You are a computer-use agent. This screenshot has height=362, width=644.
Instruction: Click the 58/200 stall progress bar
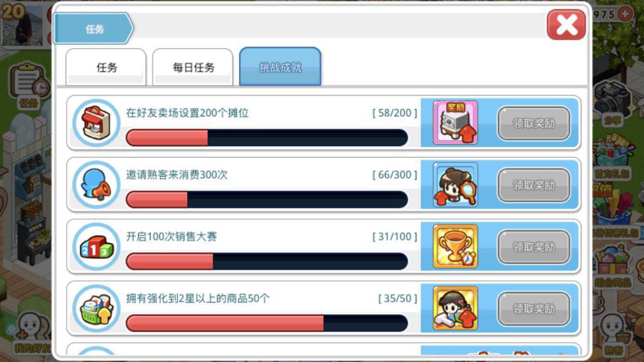(267, 138)
